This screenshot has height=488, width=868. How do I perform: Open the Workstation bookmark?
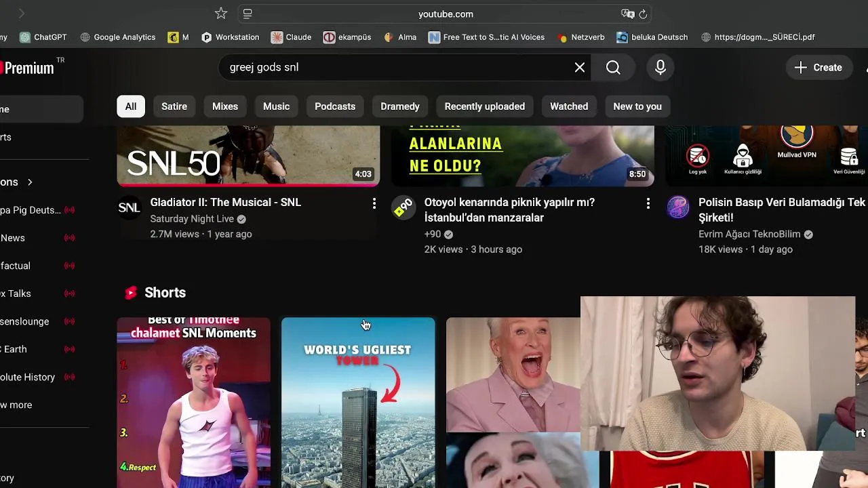[x=230, y=37]
